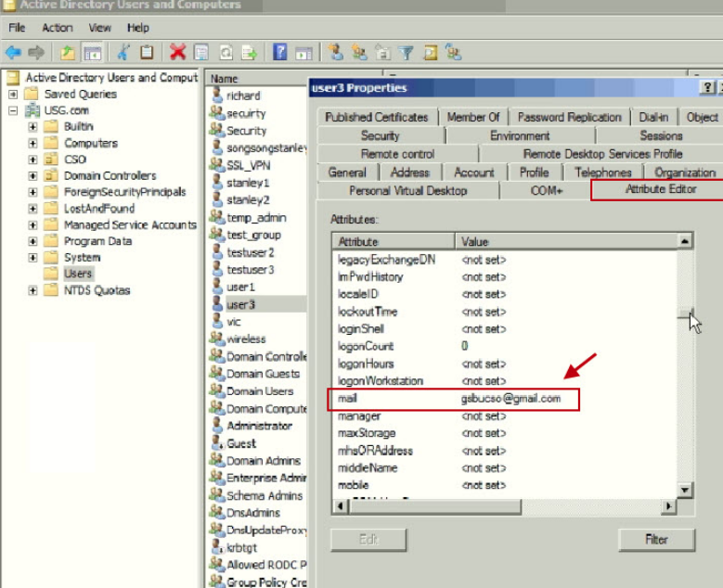Click the Back arrow toolbar icon
The width and height of the screenshot is (723, 588).
13,53
